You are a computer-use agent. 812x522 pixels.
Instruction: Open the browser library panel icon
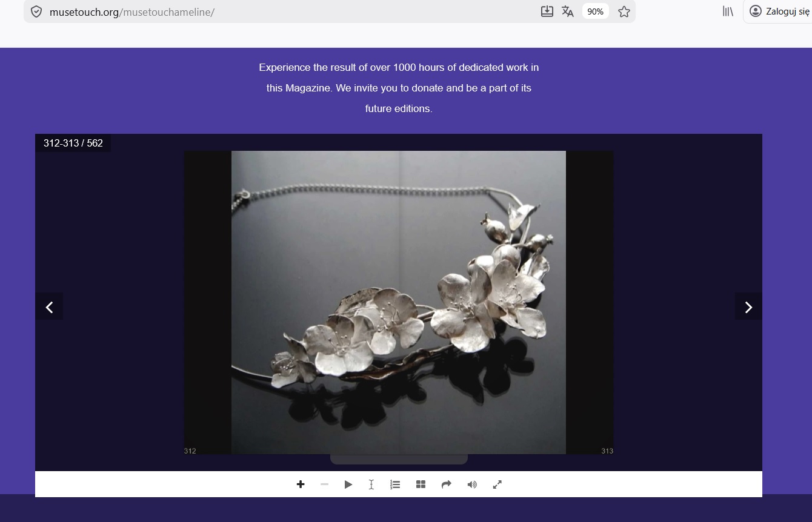[x=728, y=11]
